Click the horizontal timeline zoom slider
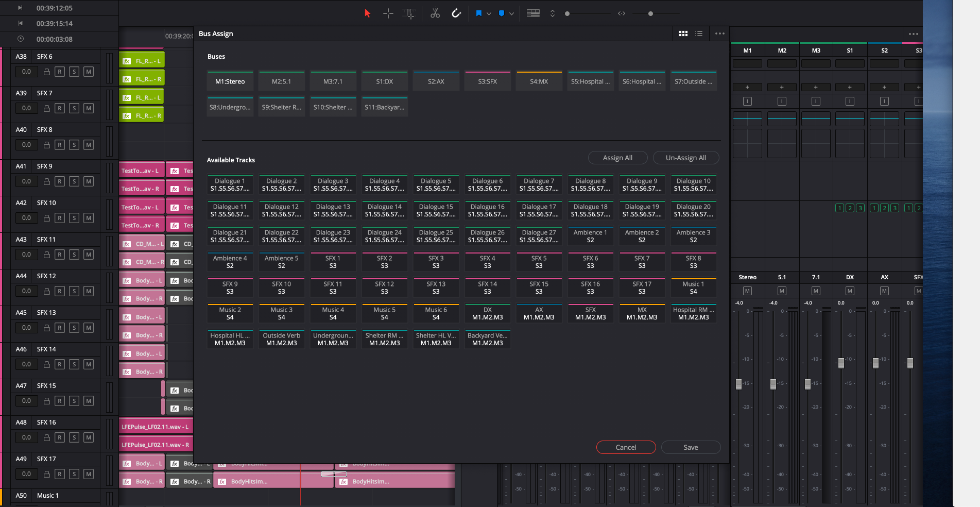 click(x=656, y=13)
